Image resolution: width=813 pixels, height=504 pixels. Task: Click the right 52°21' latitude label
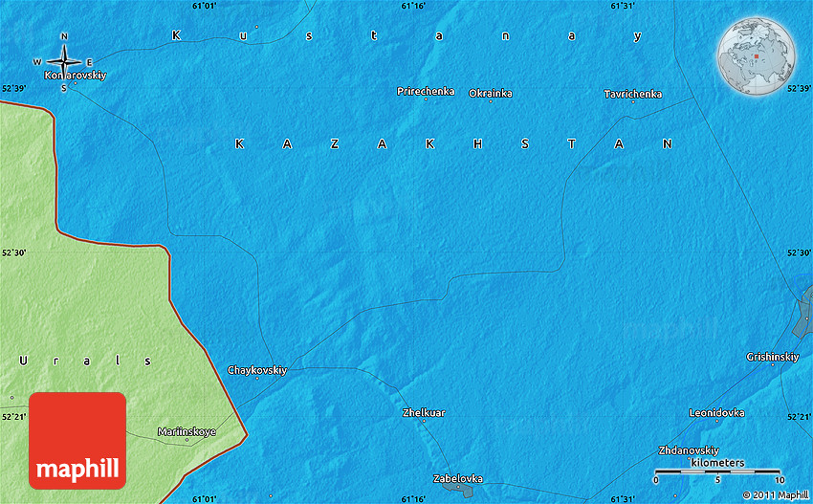(x=799, y=416)
